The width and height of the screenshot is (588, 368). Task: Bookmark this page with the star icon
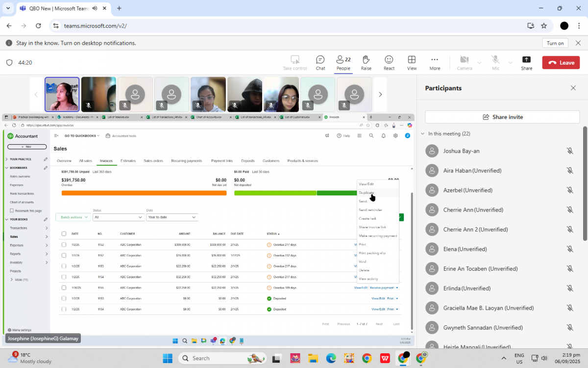544,26
